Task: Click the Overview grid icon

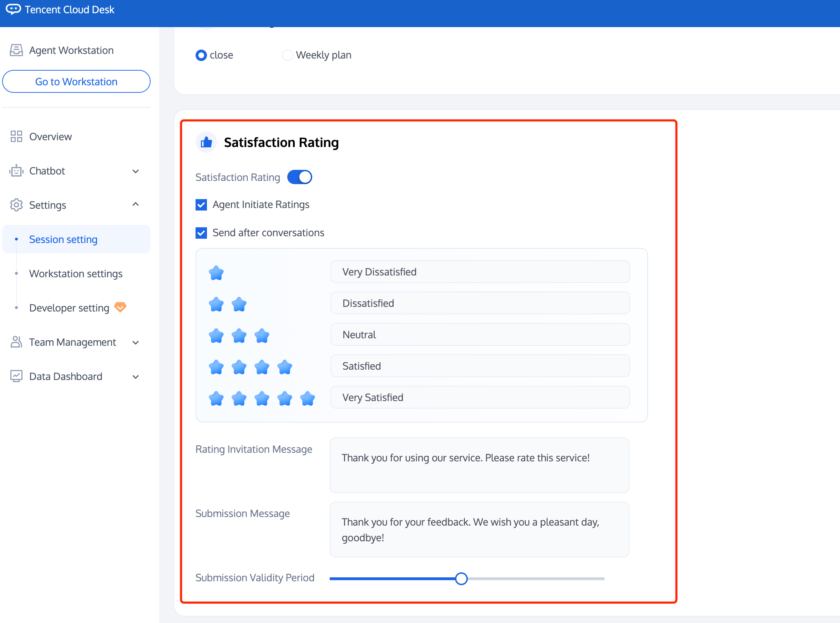Action: click(x=16, y=137)
